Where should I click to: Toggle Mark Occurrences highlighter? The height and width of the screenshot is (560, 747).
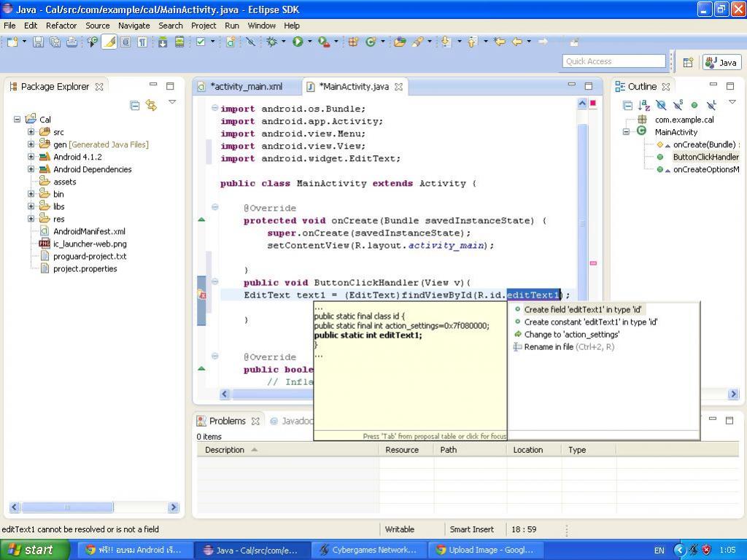click(109, 42)
